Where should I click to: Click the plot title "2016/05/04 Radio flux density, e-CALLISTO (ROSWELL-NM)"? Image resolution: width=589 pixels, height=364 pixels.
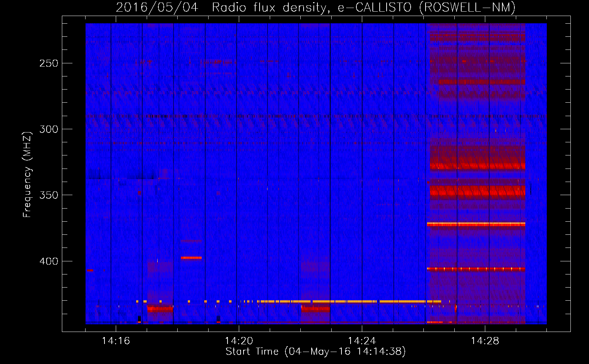[x=316, y=7]
